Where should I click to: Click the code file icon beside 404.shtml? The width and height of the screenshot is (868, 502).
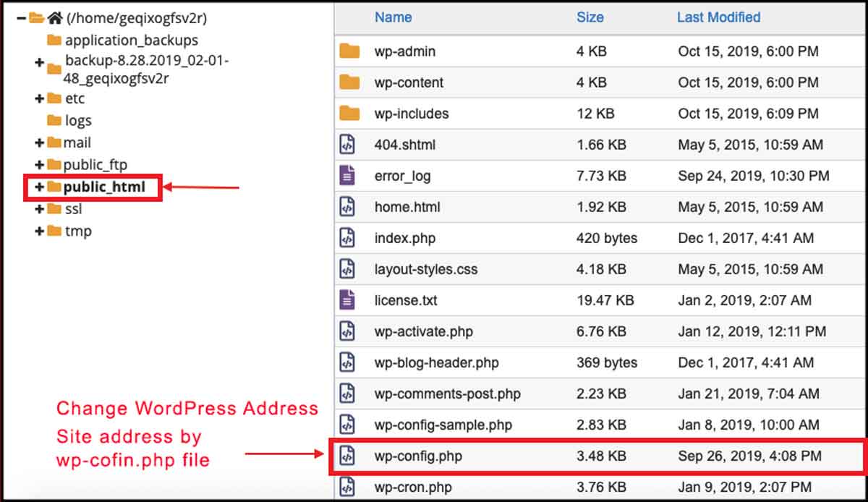point(348,145)
